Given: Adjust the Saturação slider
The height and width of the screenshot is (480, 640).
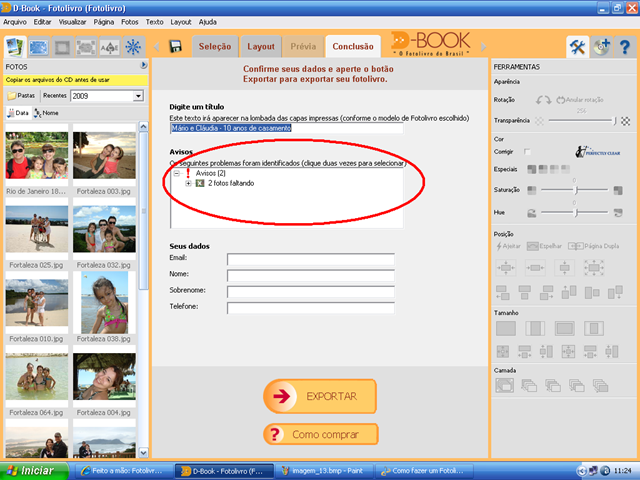Looking at the screenshot, I should (x=575, y=190).
